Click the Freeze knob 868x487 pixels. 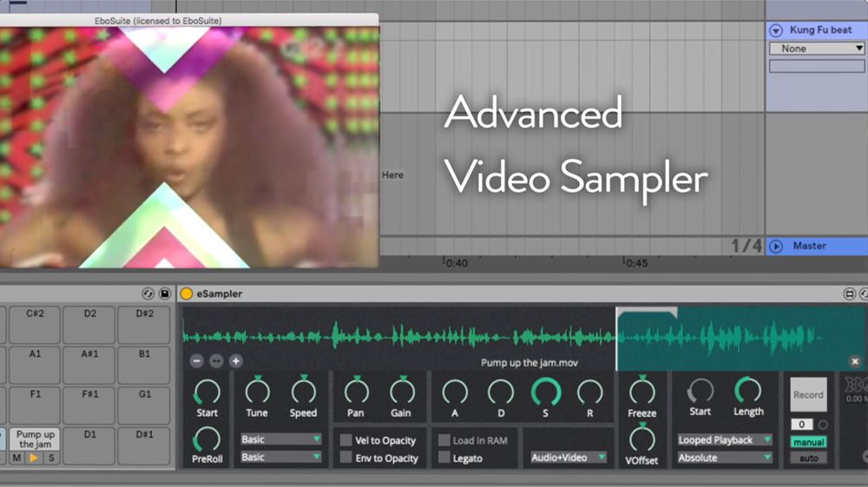coord(642,391)
